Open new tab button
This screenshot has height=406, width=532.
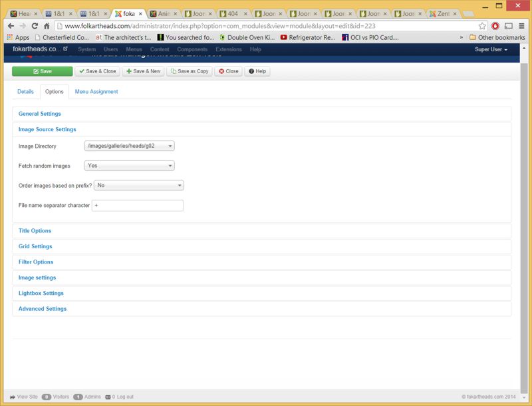point(469,14)
